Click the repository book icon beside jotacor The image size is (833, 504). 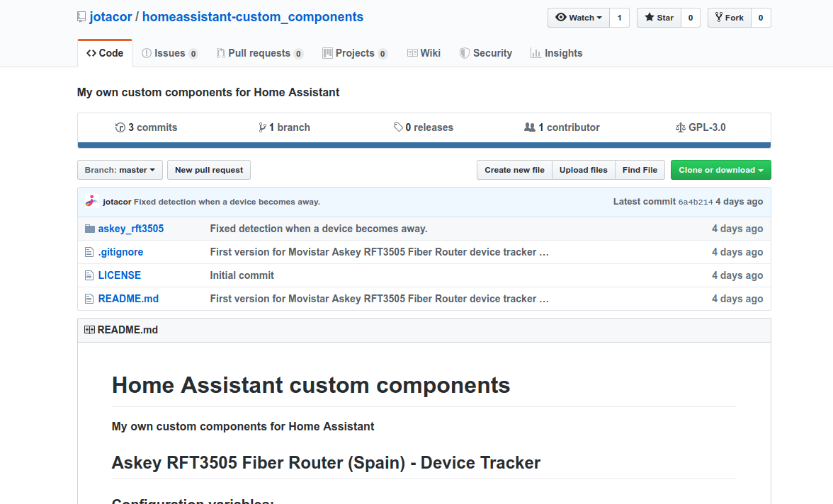click(81, 17)
